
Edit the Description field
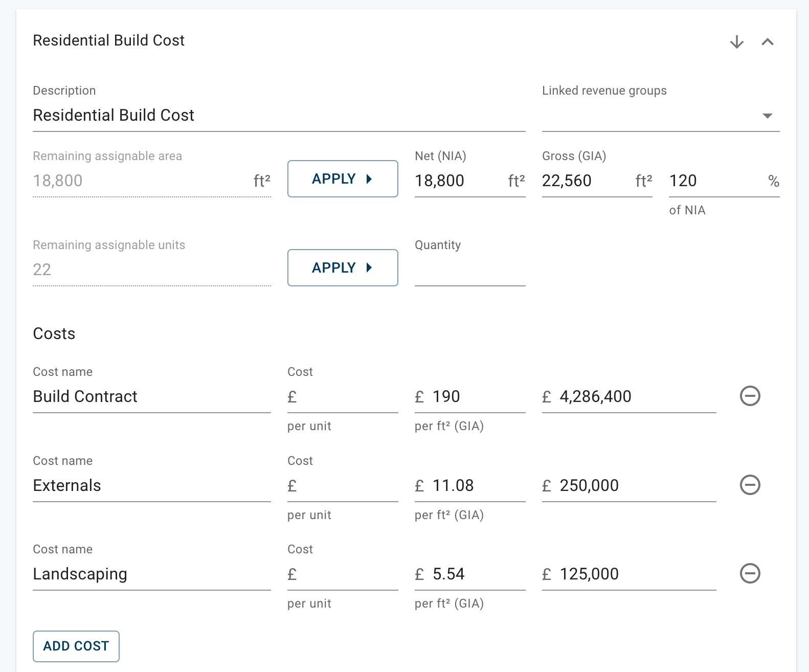pyautogui.click(x=279, y=116)
